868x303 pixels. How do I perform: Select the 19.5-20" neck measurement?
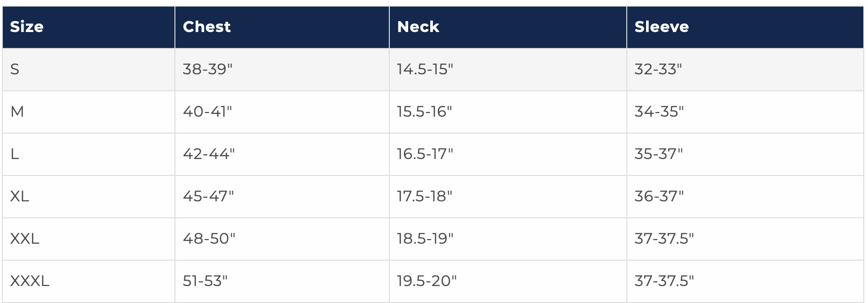(426, 281)
